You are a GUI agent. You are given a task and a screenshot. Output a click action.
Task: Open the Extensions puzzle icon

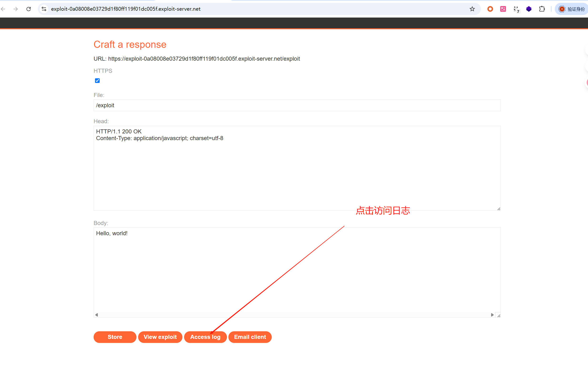542,9
